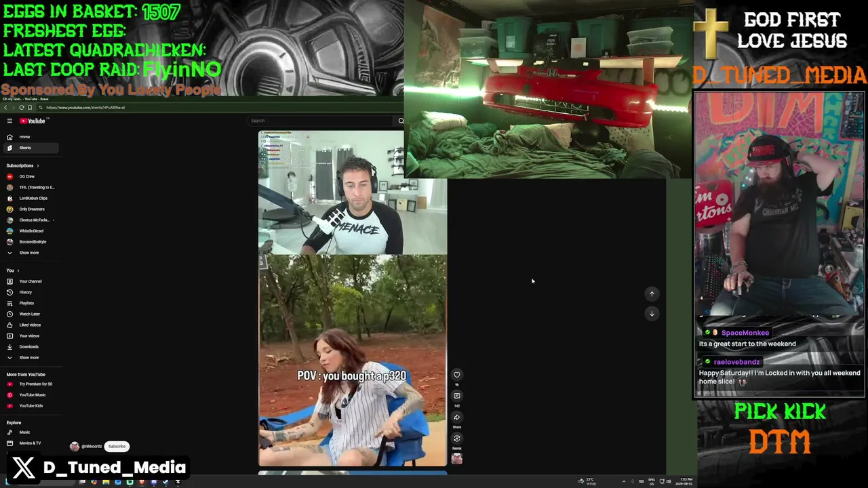Click the browser address bar URL
Viewport: 868px width, 488px height.
point(85,108)
